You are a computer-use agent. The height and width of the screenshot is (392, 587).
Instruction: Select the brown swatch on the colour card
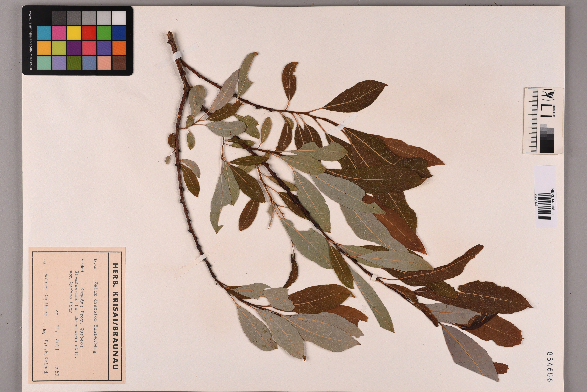[x=119, y=63]
